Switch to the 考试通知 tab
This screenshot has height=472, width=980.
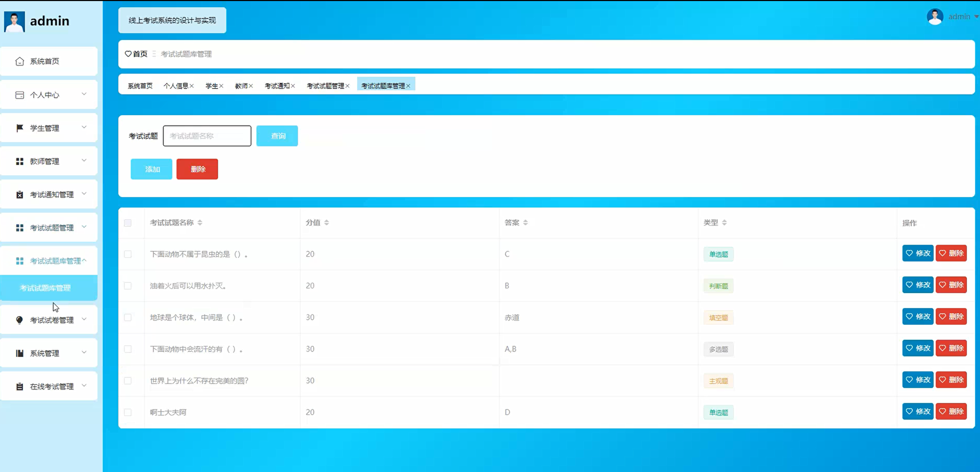pyautogui.click(x=277, y=86)
